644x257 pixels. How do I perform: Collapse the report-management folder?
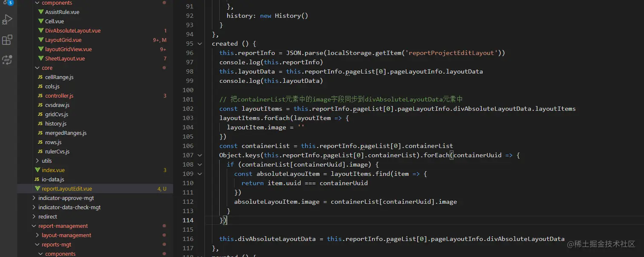pos(34,226)
